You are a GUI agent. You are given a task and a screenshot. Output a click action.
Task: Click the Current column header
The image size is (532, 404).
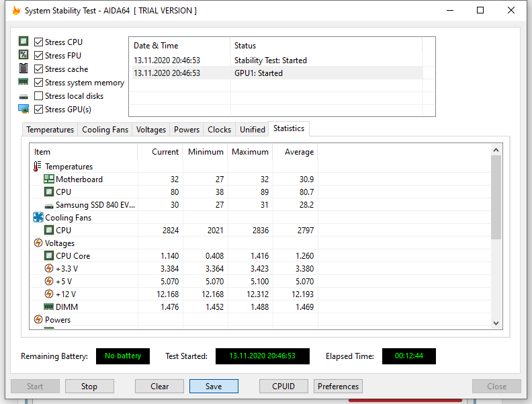click(160, 152)
